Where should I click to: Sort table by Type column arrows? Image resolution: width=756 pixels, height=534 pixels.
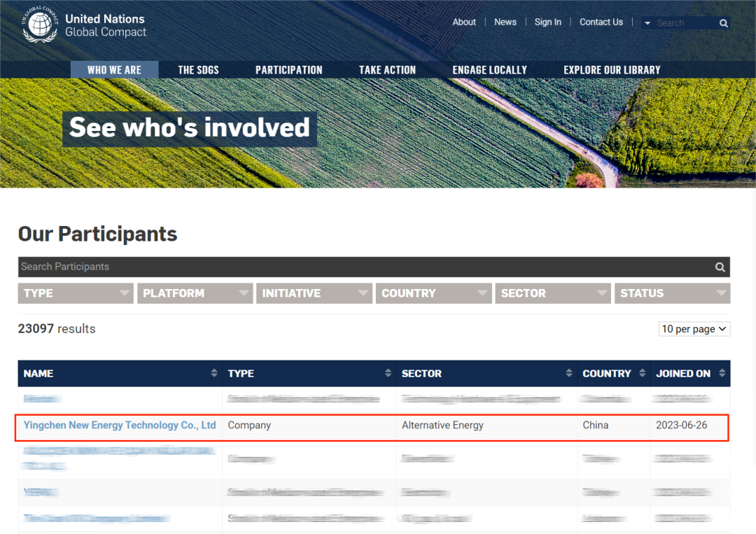[388, 374]
